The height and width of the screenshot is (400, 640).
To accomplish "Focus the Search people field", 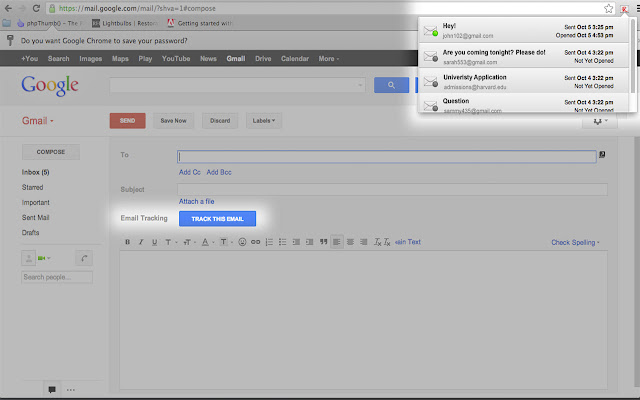I will pyautogui.click(x=57, y=277).
